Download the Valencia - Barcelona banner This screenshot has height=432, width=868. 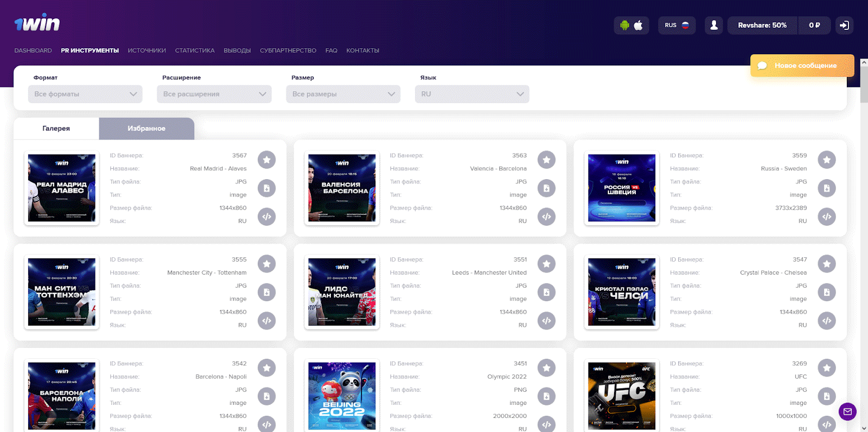point(546,188)
